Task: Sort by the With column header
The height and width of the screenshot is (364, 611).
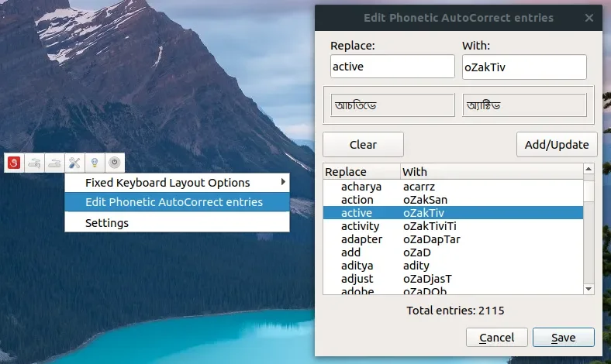Action: pos(492,172)
